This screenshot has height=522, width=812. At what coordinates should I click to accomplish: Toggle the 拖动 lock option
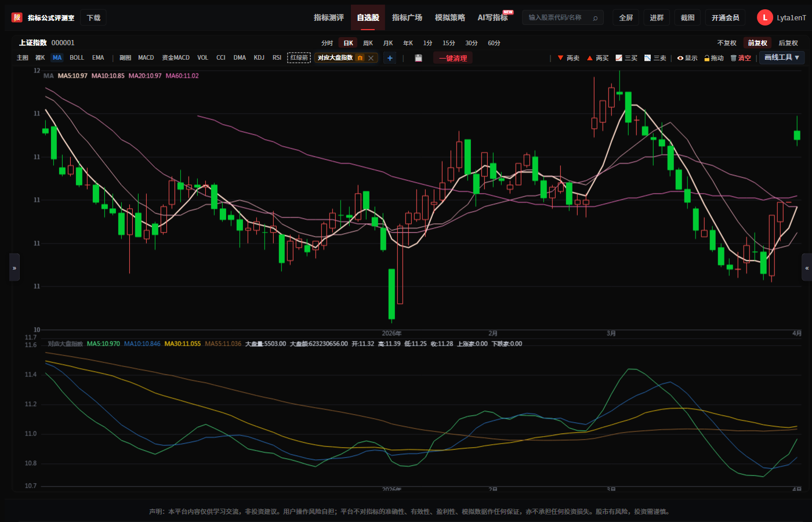click(707, 58)
